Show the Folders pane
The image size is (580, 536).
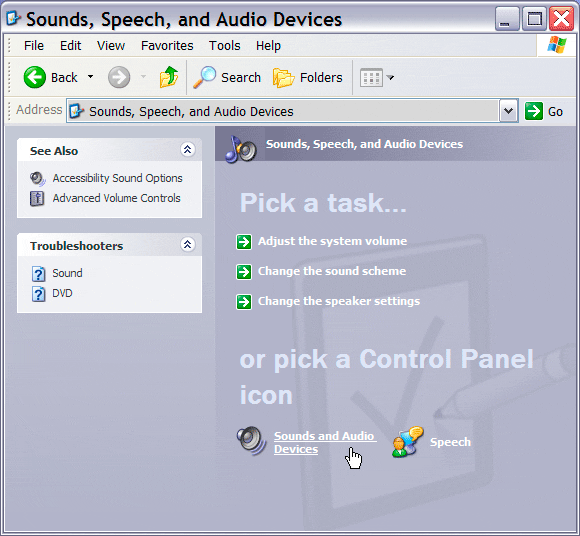click(308, 77)
